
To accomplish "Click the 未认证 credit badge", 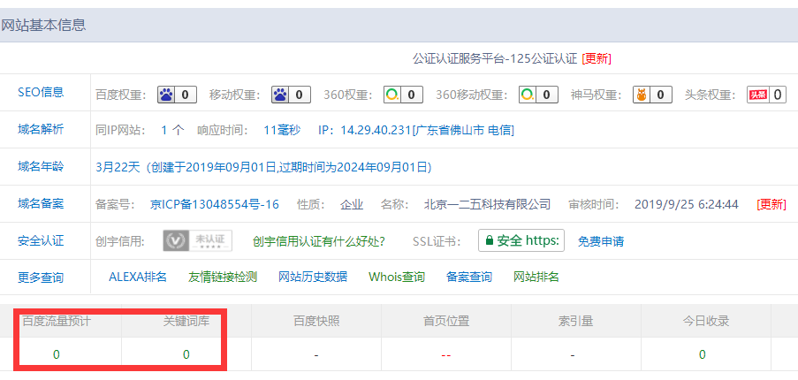I will (197, 241).
